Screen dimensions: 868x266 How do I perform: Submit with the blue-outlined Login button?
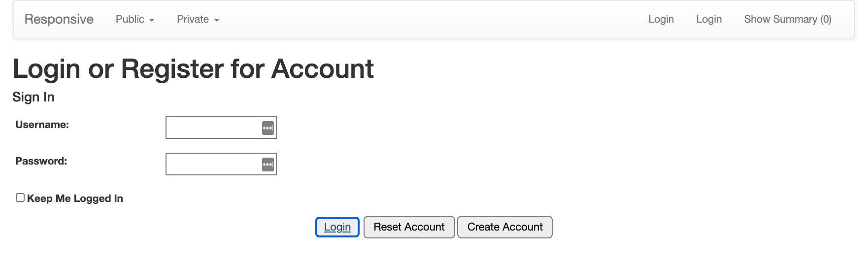click(337, 227)
